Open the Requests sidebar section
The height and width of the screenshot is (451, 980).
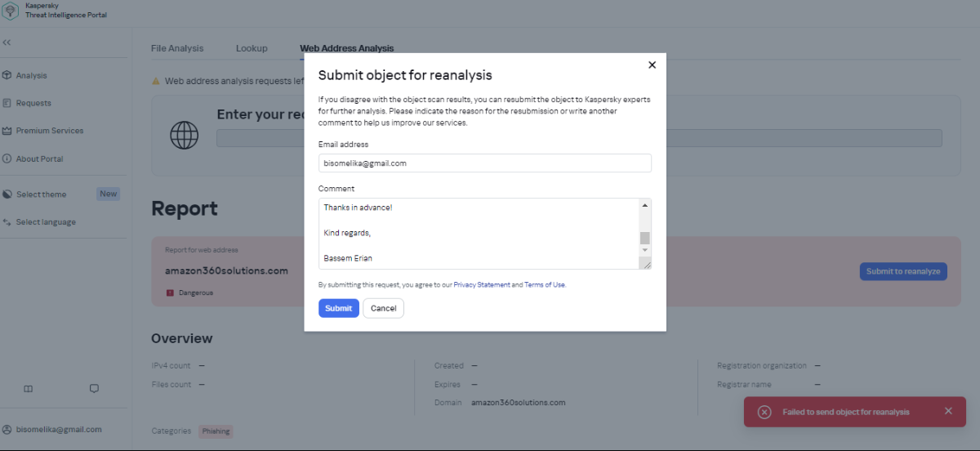33,103
